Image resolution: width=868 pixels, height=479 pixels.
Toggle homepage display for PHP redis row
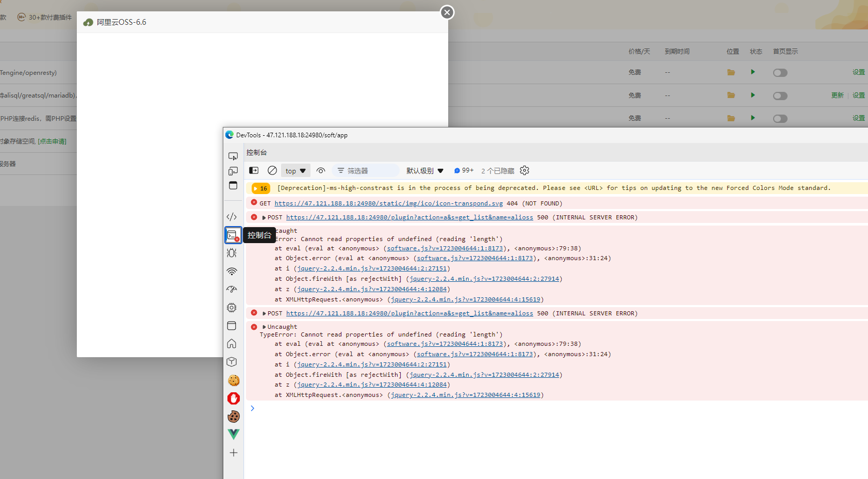tap(780, 119)
